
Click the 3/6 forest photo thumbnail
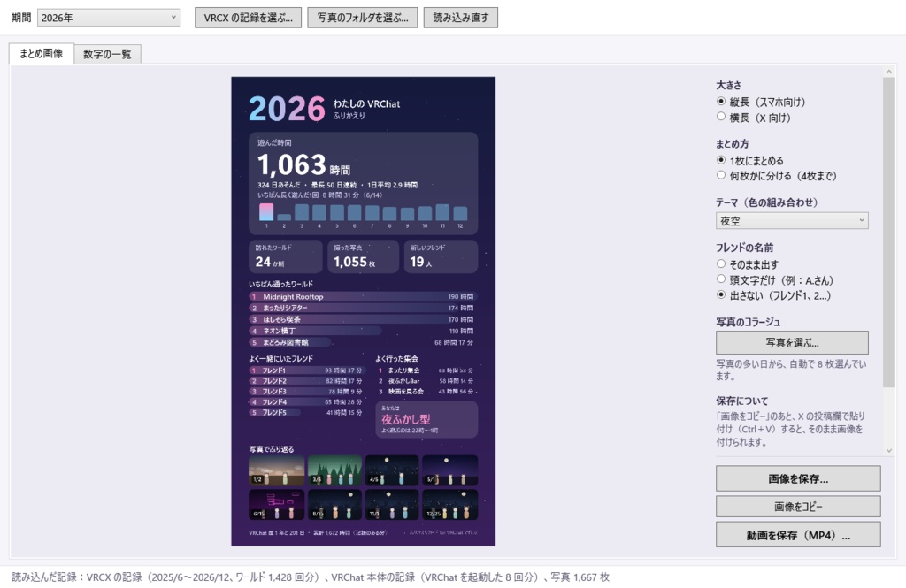click(x=334, y=470)
